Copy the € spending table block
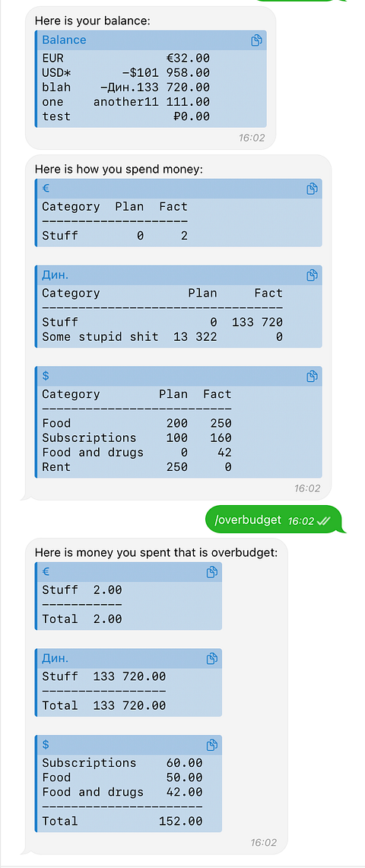Image resolution: width=365 pixels, height=868 pixels. click(312, 189)
